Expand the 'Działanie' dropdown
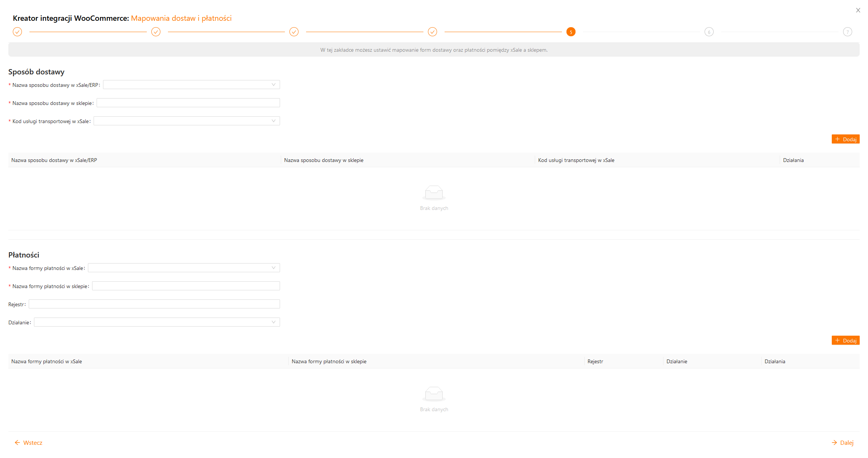868x458 pixels. 157,322
